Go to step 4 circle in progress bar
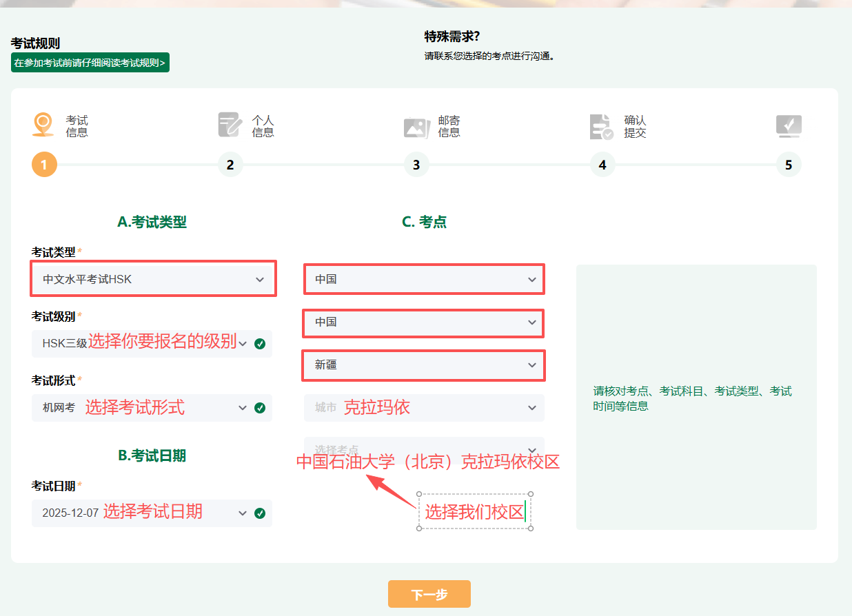Image resolution: width=852 pixels, height=616 pixels. point(602,165)
